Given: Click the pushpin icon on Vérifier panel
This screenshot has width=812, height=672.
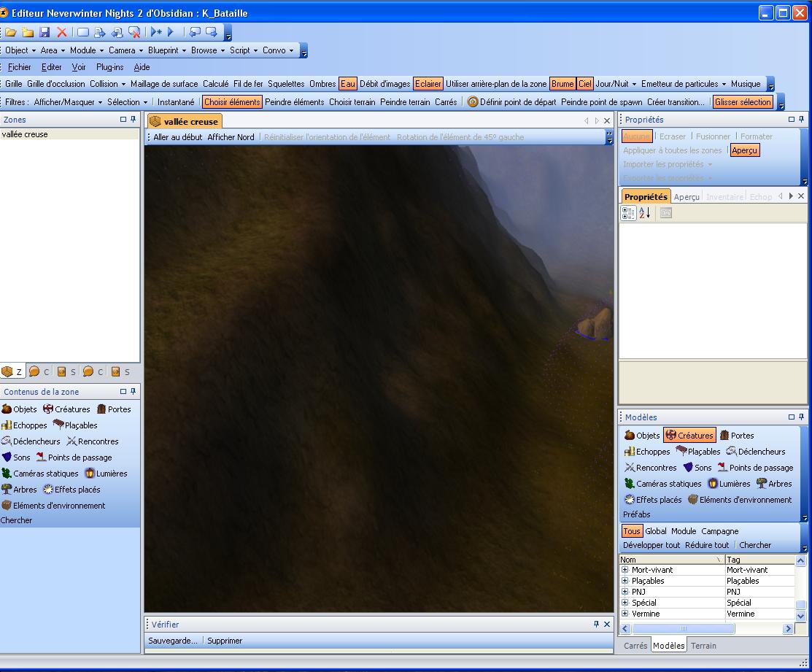Looking at the screenshot, I should 597,625.
